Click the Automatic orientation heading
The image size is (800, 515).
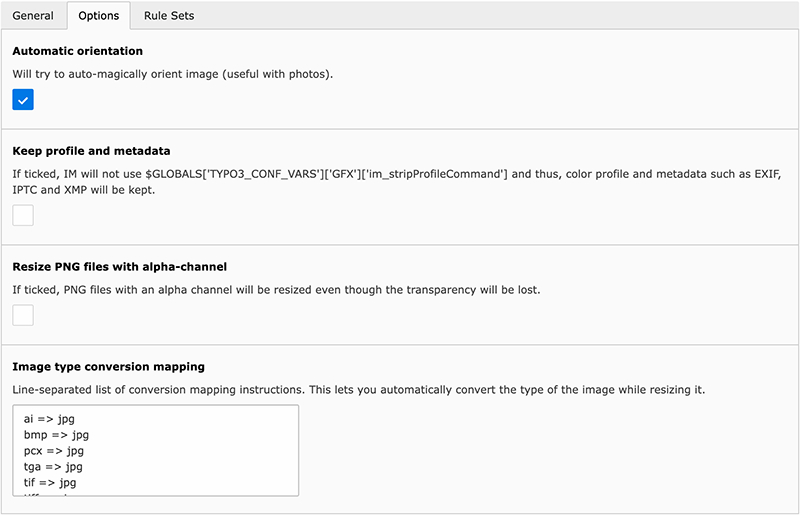point(77,51)
